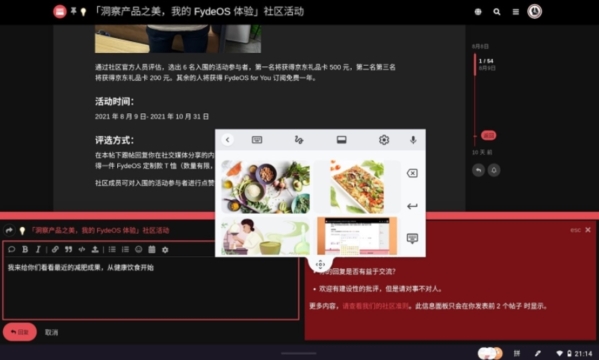The image size is (599, 360).
Task: Insert a blockquote using the quote icon
Action: [68, 250]
